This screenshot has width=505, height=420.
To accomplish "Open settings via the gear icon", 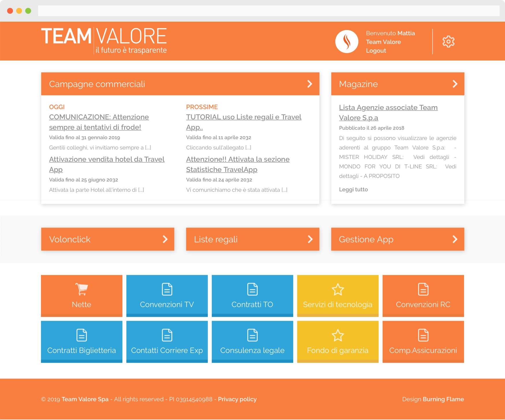I will pyautogui.click(x=448, y=42).
